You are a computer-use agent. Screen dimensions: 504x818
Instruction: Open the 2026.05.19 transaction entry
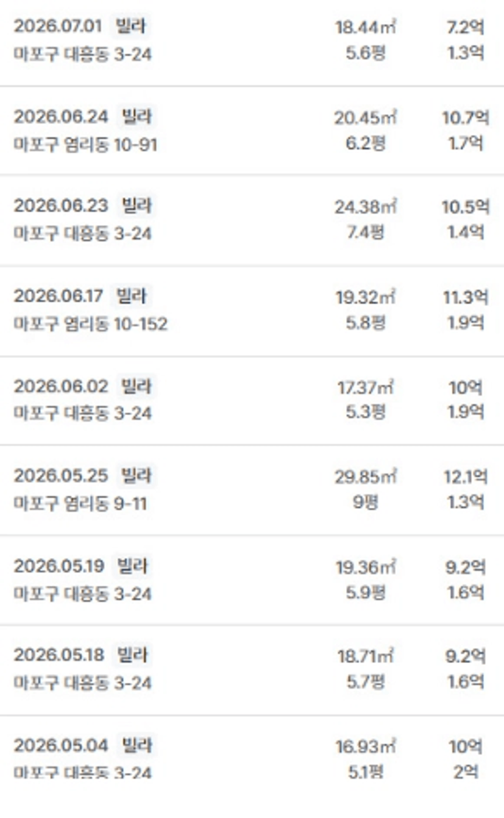[252, 580]
